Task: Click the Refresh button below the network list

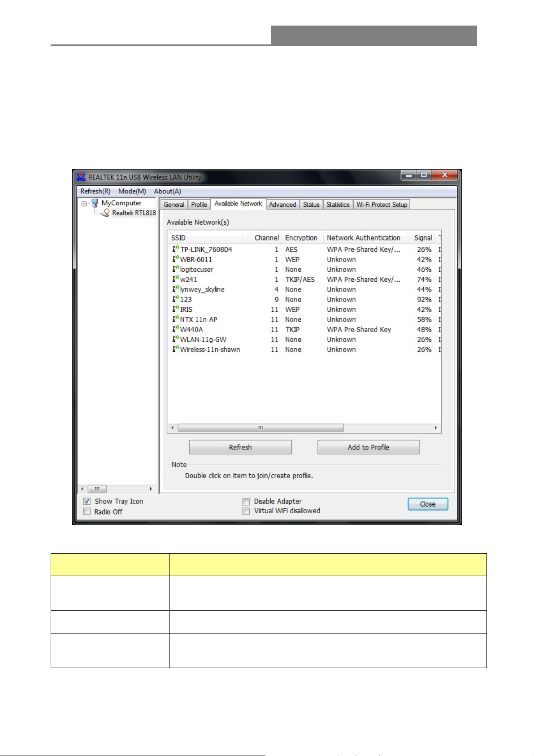Action: 240,447
